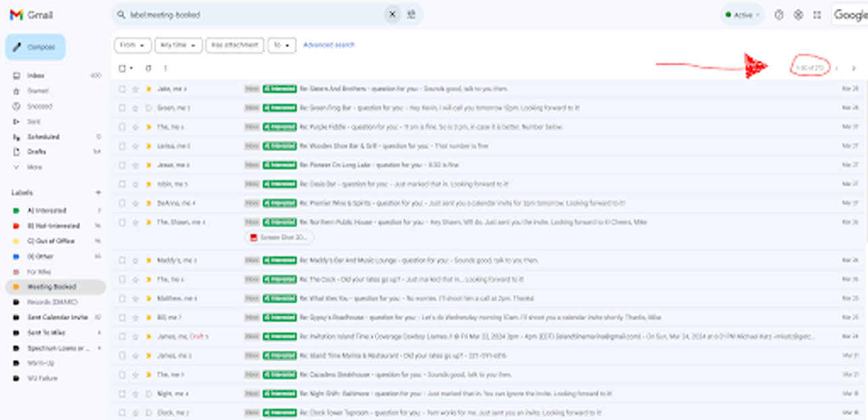Open the Advanced search link
The height and width of the screenshot is (420, 868).
[x=329, y=45]
